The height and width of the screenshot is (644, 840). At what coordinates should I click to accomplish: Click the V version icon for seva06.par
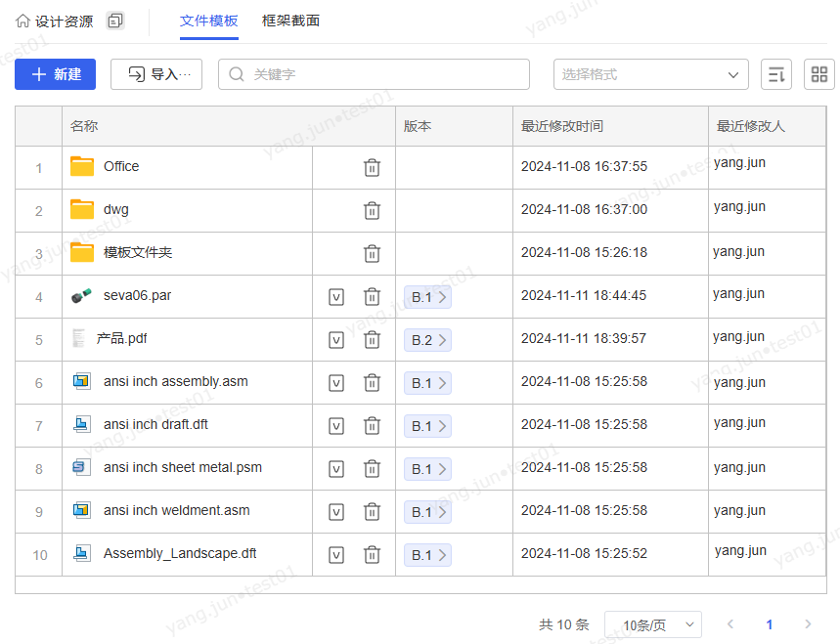(x=336, y=297)
